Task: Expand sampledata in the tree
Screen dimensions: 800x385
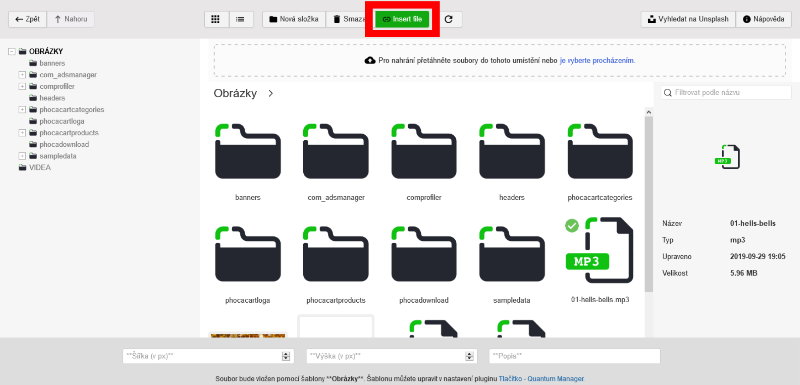Action: pyautogui.click(x=22, y=156)
